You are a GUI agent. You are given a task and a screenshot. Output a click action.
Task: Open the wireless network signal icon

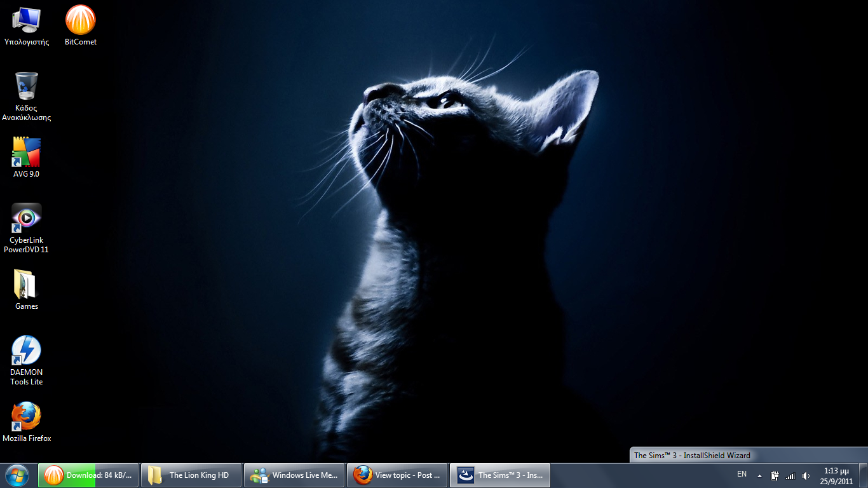tap(790, 476)
